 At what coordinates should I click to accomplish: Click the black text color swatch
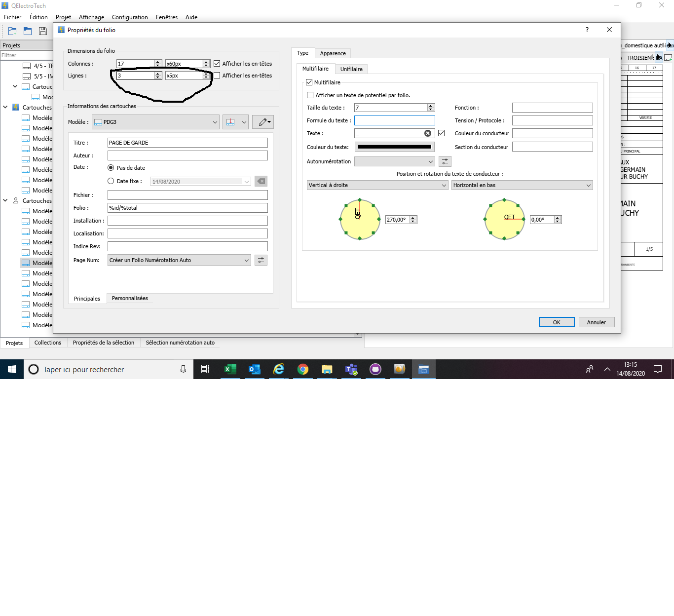coord(394,147)
